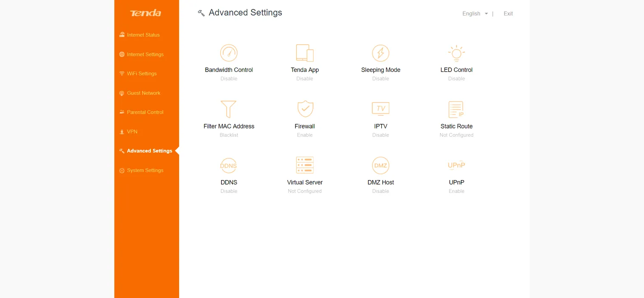
Task: Open Sleeping Mode lightning icon
Action: coord(380,53)
